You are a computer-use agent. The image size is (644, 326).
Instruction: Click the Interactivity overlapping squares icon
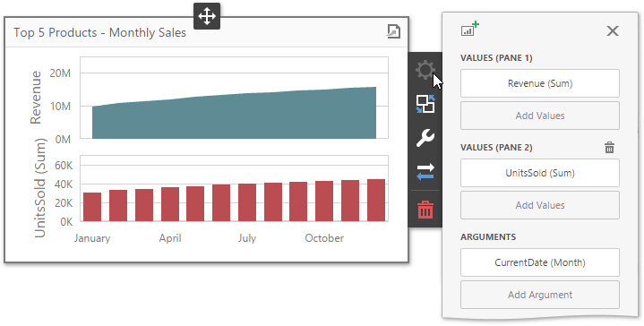click(x=425, y=104)
